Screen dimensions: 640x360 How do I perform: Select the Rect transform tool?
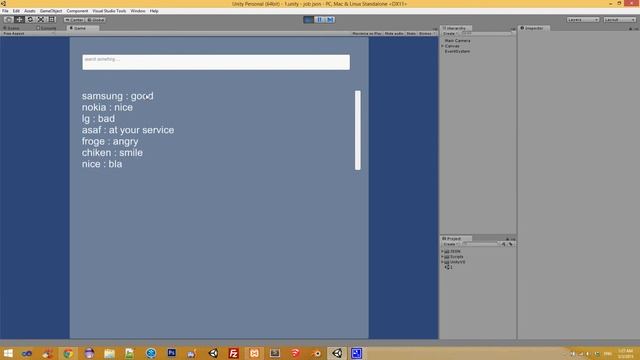52,20
